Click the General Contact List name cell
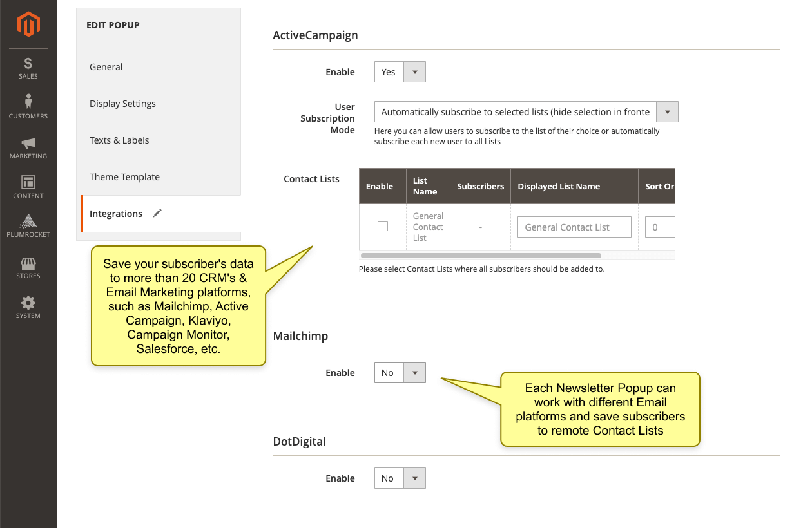 428,227
